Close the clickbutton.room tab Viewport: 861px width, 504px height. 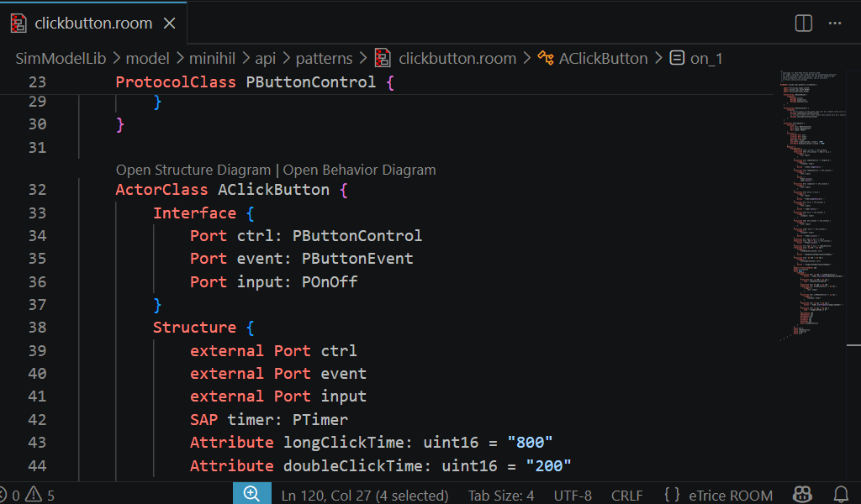[x=170, y=23]
